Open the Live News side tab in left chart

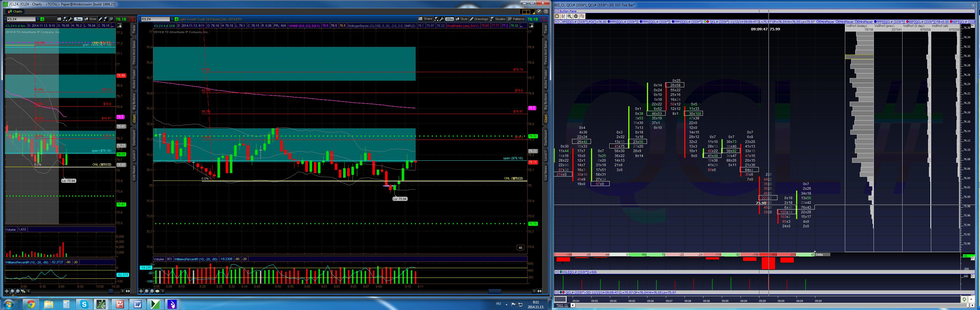pyautogui.click(x=134, y=173)
